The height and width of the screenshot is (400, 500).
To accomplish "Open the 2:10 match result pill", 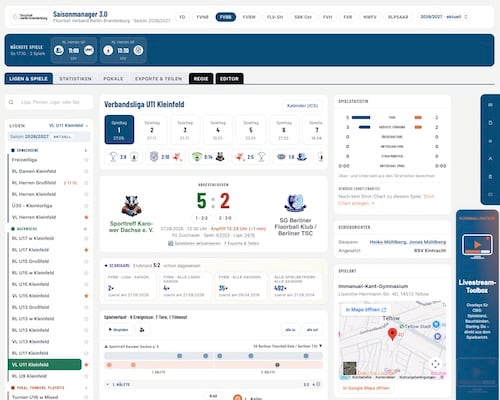I will [166, 157].
